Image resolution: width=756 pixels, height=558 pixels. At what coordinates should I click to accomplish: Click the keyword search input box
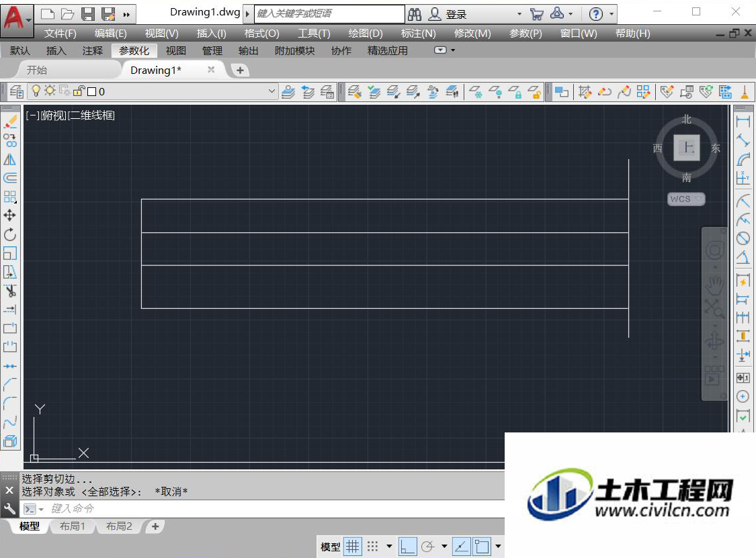[330, 13]
